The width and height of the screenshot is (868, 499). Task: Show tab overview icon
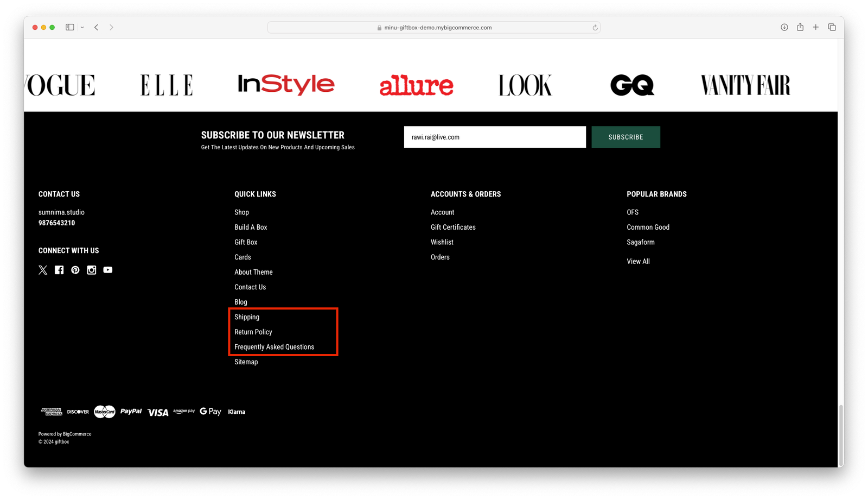[832, 27]
